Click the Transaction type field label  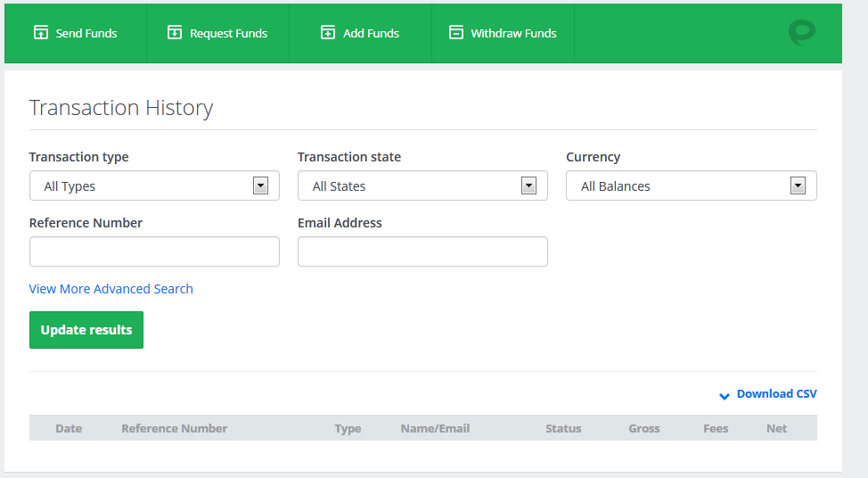pyautogui.click(x=78, y=157)
